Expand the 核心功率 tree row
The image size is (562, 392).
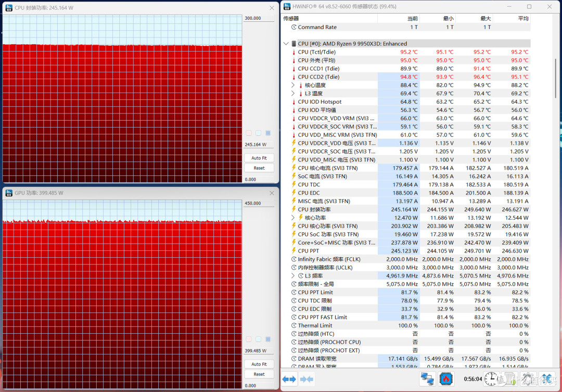[x=293, y=218]
